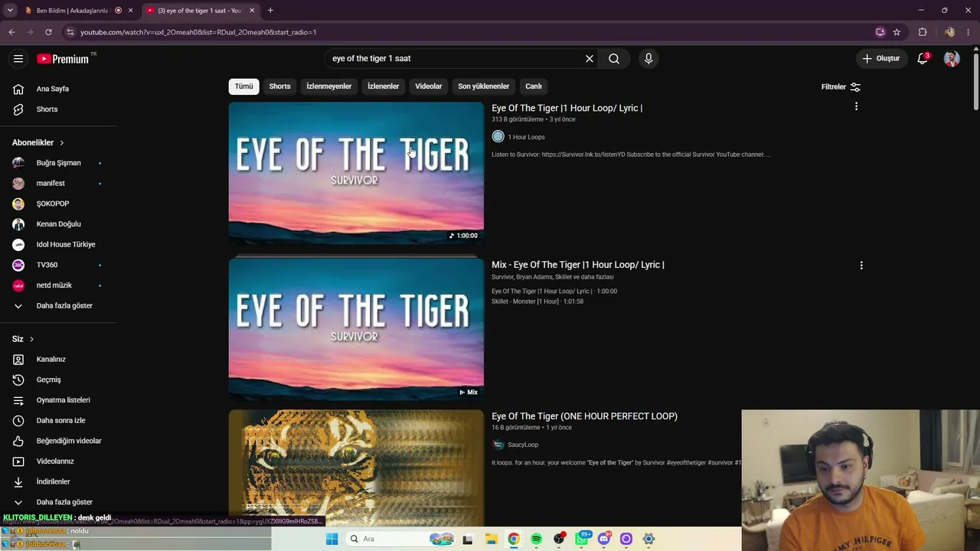980x551 pixels.
Task: Bookmark this page with the star
Action: pos(897,32)
